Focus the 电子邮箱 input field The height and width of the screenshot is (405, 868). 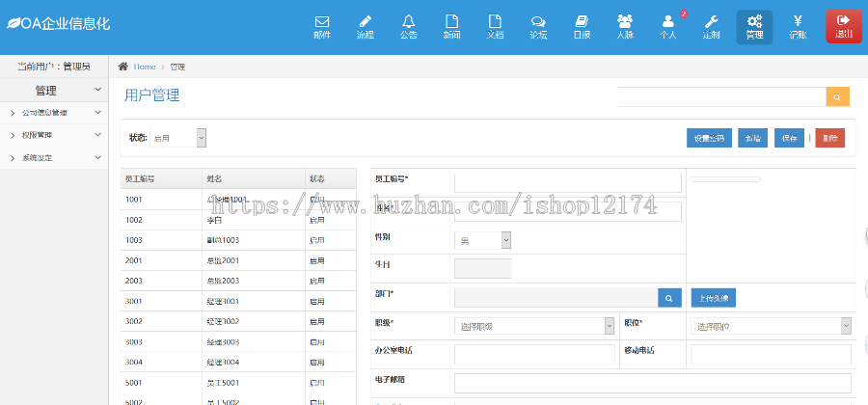[653, 383]
